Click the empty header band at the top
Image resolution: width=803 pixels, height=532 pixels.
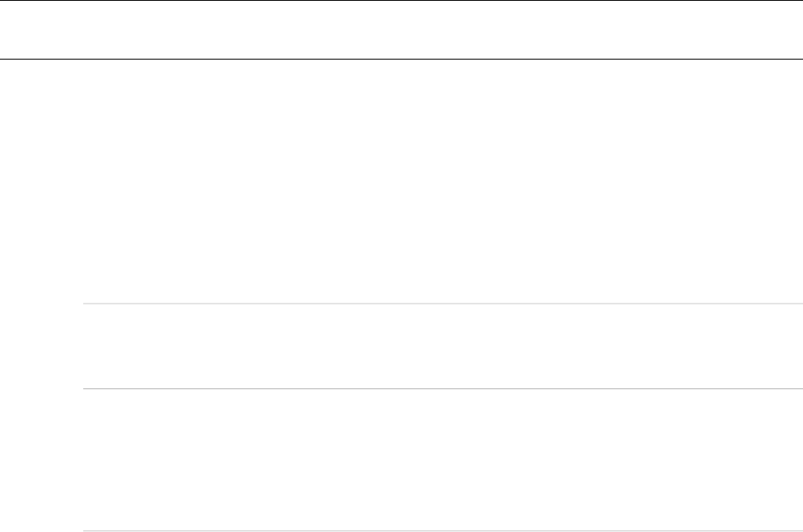click(401, 29)
